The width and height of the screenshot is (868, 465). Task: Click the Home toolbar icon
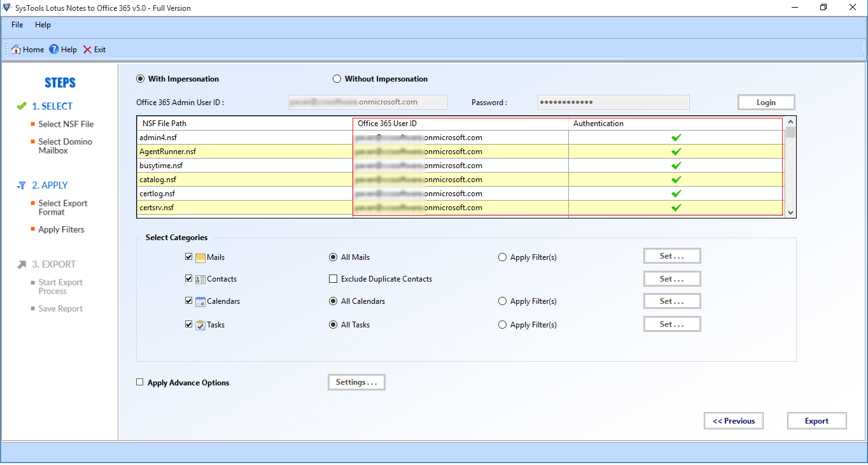(16, 50)
